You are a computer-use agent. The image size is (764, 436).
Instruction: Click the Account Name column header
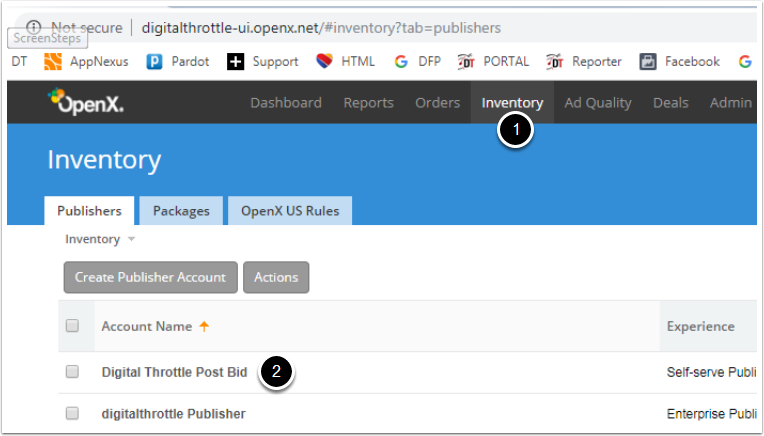pos(147,326)
